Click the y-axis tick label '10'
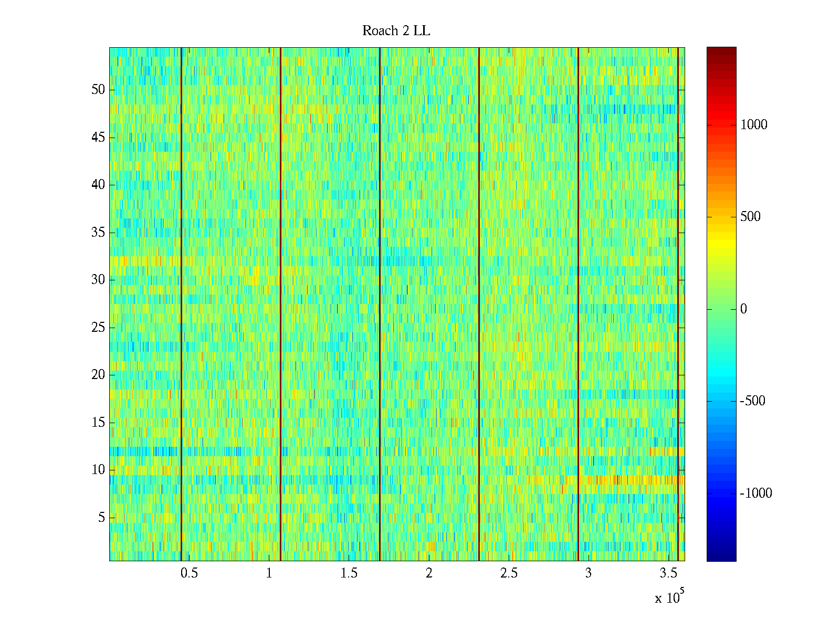 [98, 470]
